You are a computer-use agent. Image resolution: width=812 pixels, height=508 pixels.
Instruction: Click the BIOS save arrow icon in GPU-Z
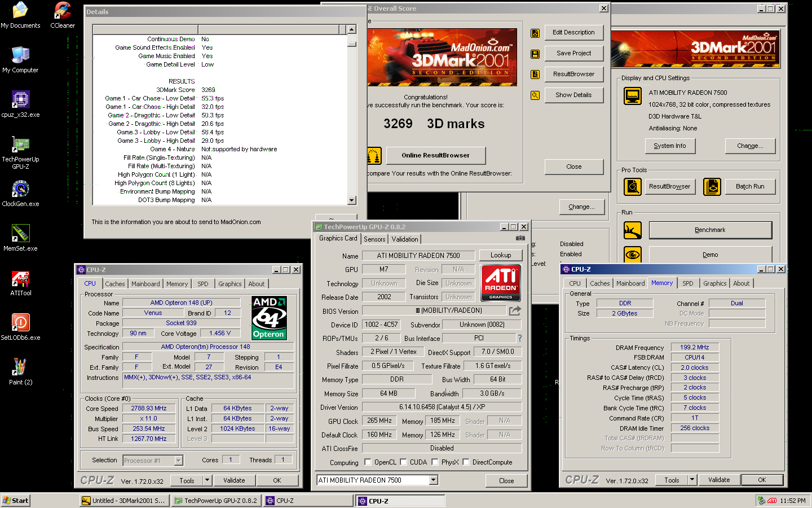(515, 310)
